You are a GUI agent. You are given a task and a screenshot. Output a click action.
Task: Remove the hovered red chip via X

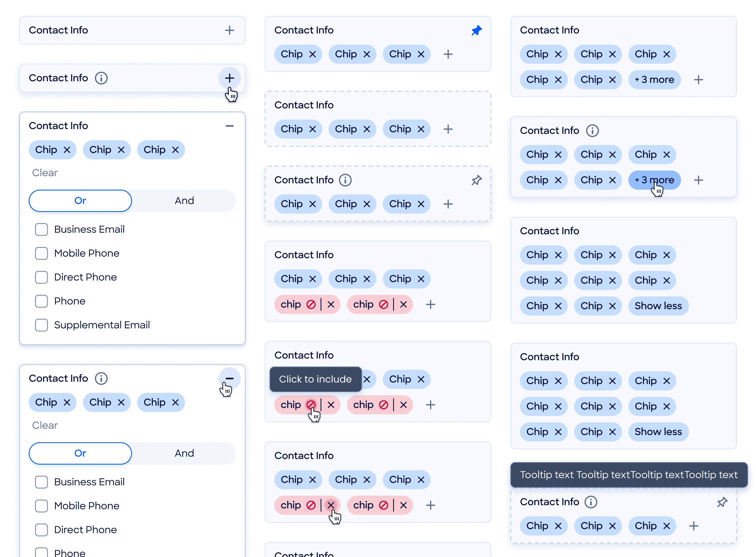(331, 505)
